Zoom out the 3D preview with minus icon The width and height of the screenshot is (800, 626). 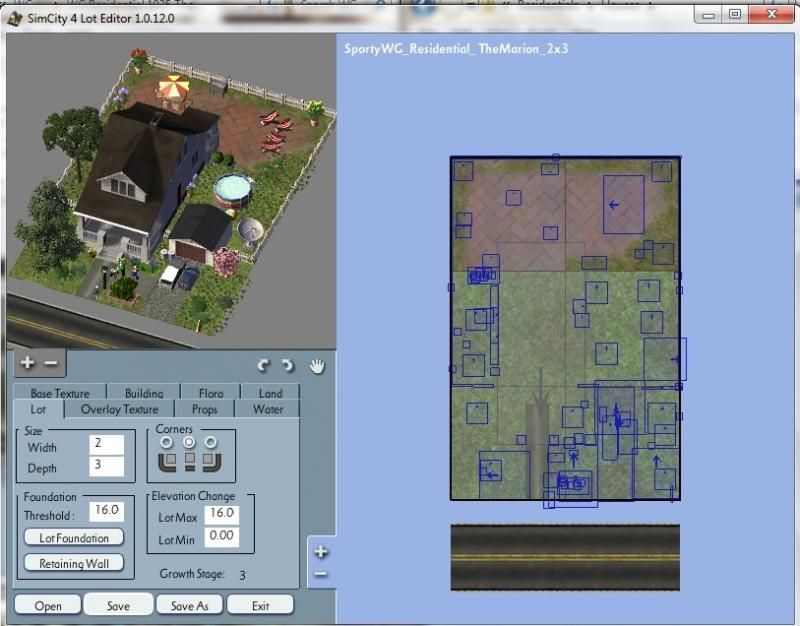point(51,363)
